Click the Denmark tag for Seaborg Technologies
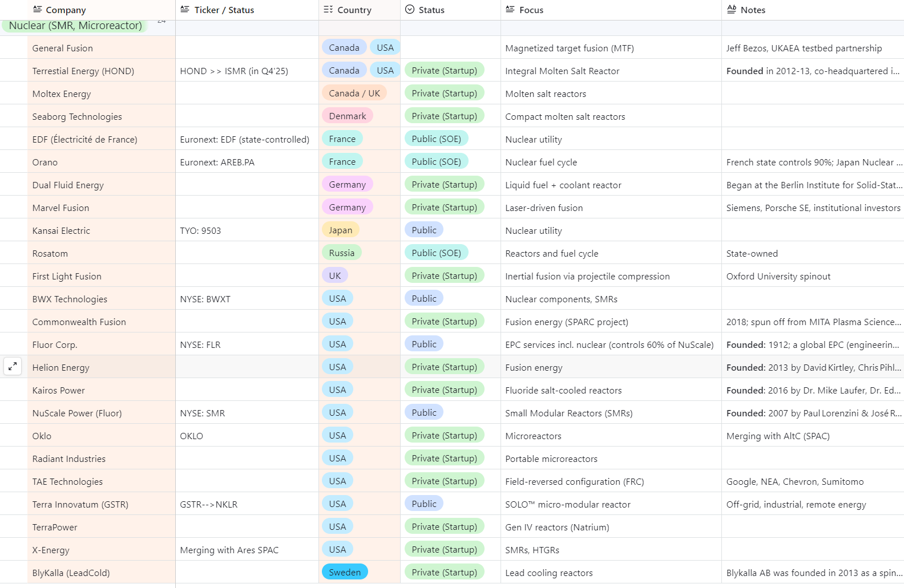904x588 pixels. click(348, 116)
